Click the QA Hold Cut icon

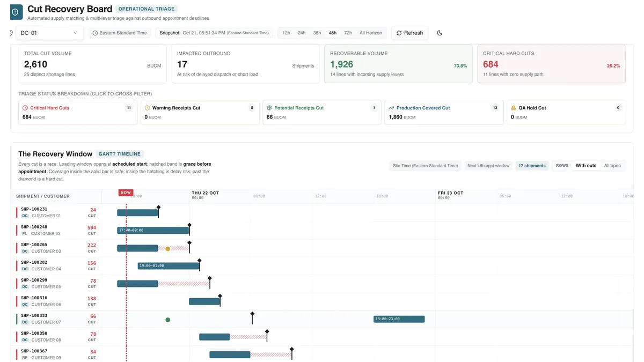pos(514,108)
